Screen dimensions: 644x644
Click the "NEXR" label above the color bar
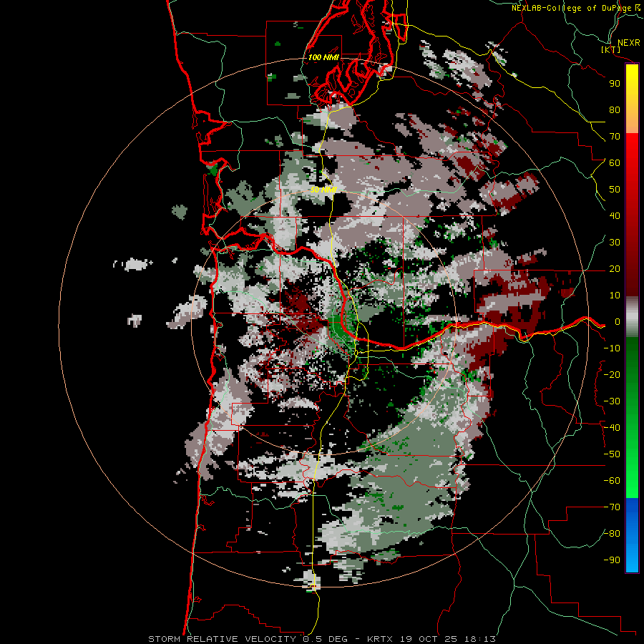pyautogui.click(x=629, y=43)
